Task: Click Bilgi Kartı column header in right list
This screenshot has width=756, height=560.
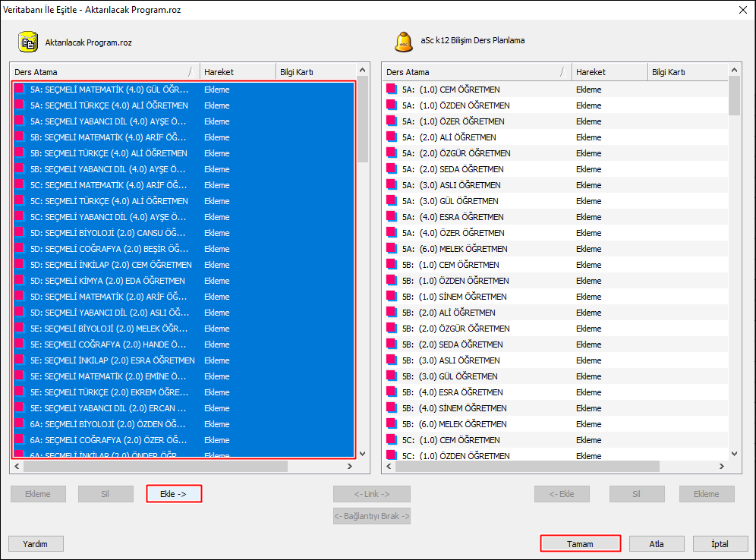Action: (687, 72)
